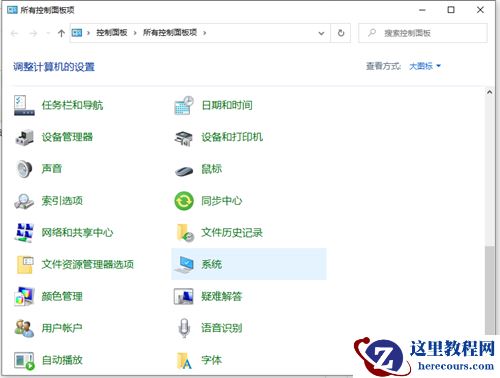This screenshot has width=500, height=378.
Task: Click the scrollbar up arrow
Action: (x=489, y=92)
